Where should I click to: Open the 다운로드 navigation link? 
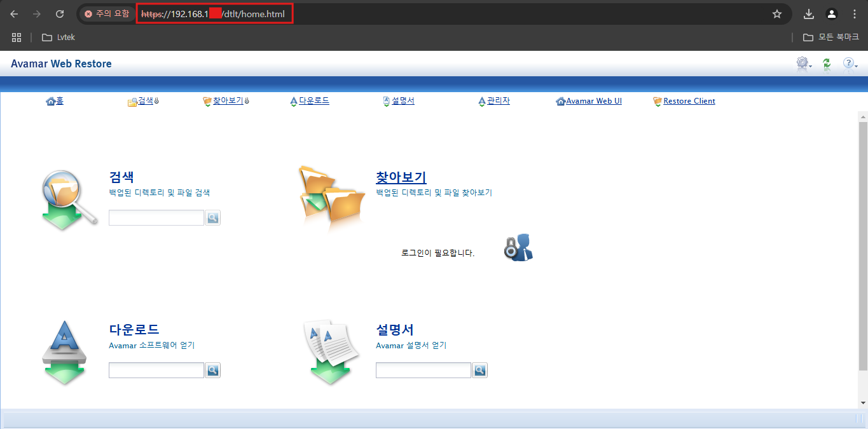pyautogui.click(x=314, y=101)
